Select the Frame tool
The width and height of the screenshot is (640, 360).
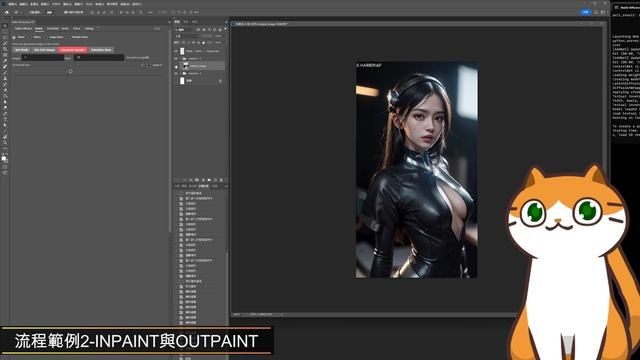pos(5,55)
